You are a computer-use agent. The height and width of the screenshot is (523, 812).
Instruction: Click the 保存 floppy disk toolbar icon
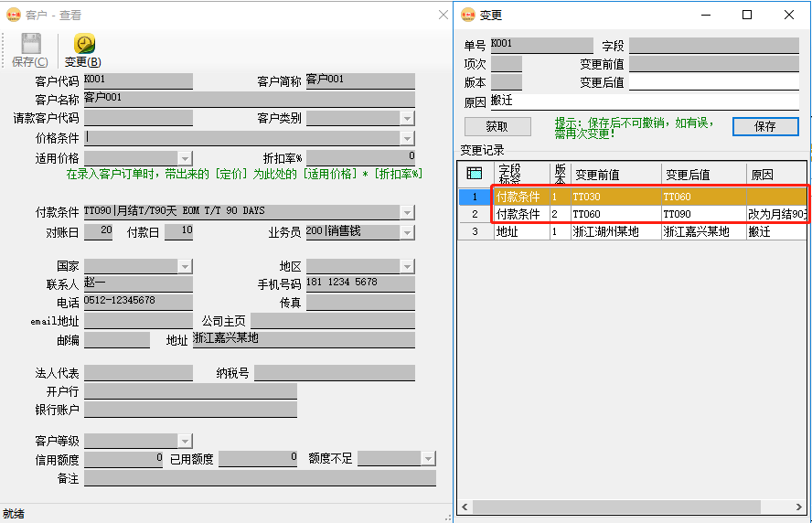(30, 44)
